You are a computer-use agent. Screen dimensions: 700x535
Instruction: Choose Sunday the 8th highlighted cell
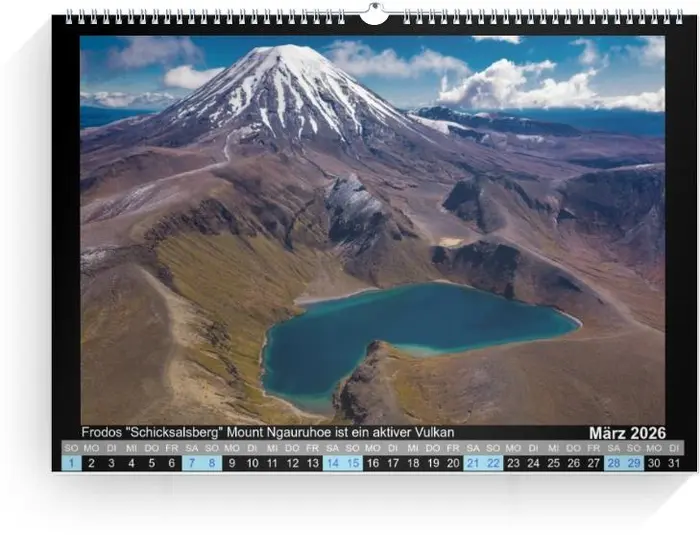(212, 463)
